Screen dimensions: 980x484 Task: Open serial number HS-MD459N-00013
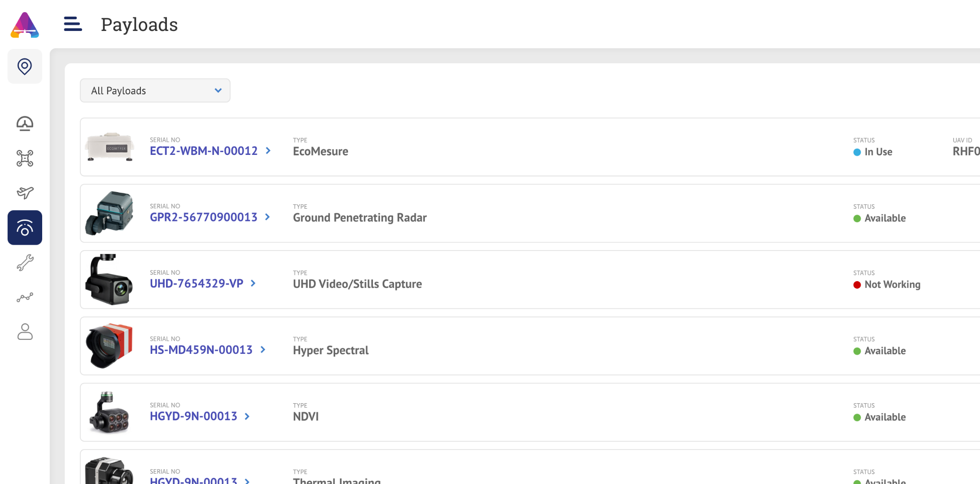click(x=201, y=350)
